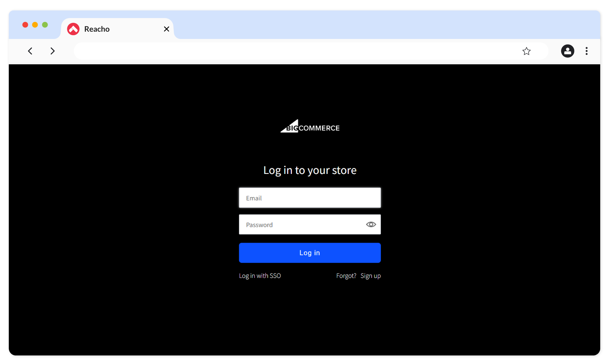
Task: Open the three-dot browser menu
Action: pos(586,51)
